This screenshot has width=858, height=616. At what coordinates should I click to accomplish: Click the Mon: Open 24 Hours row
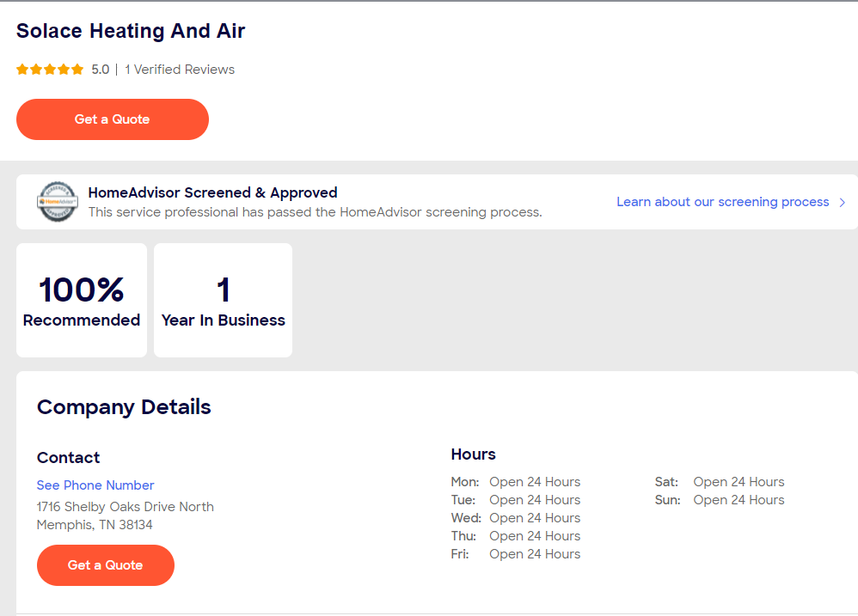point(516,481)
